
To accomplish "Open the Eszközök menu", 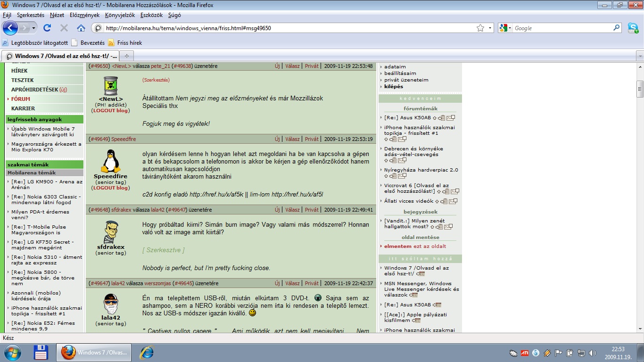I will (x=151, y=15).
